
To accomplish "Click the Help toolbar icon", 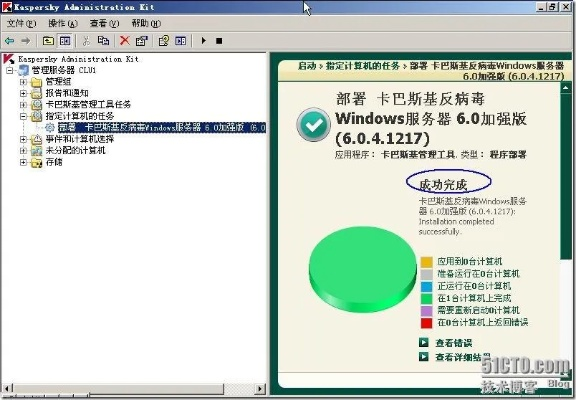I will (164, 41).
